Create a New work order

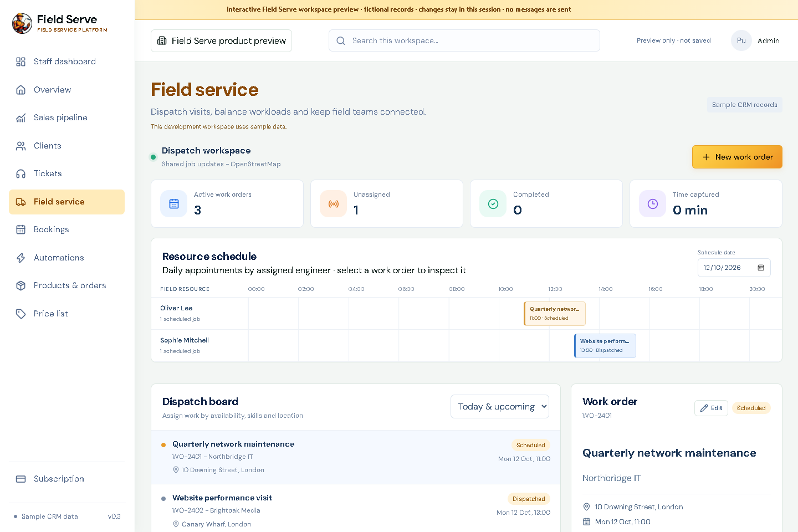737,157
